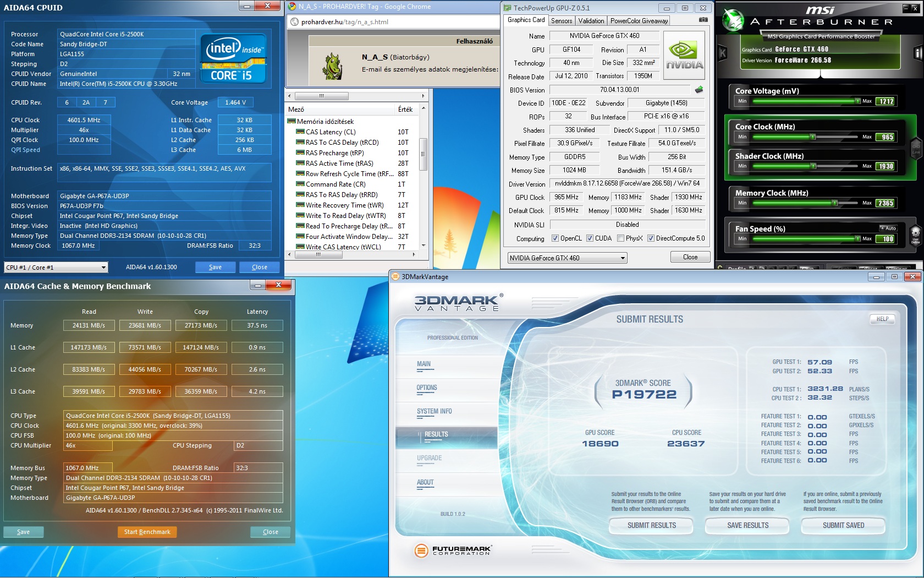Select the Graphics Card tab in GPU-Z

coord(526,20)
